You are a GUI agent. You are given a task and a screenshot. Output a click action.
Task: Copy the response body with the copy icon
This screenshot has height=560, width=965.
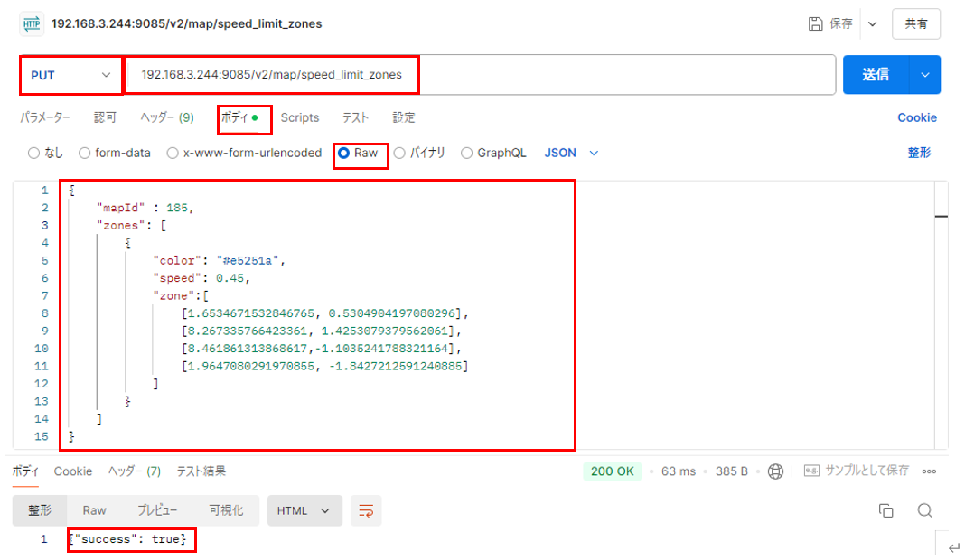pos(886,510)
